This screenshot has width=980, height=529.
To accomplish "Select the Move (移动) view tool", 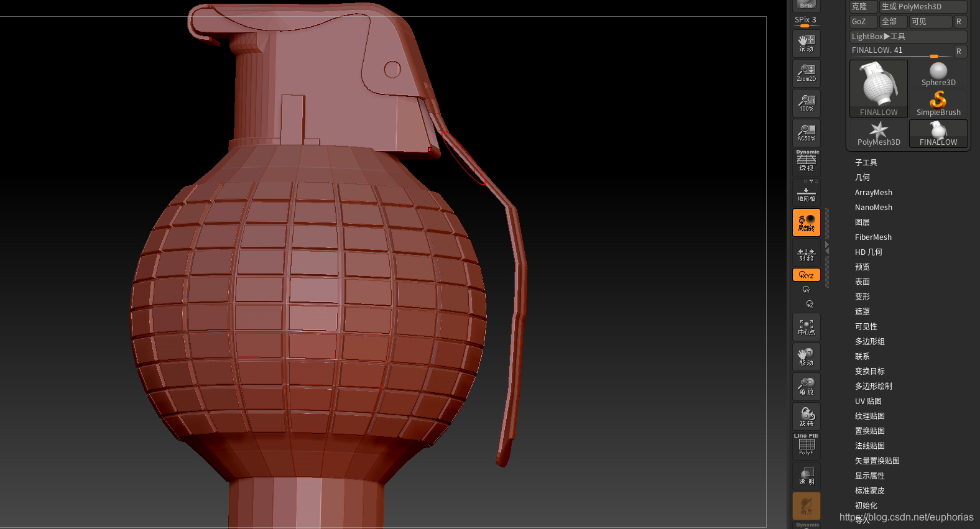I will 807,357.
